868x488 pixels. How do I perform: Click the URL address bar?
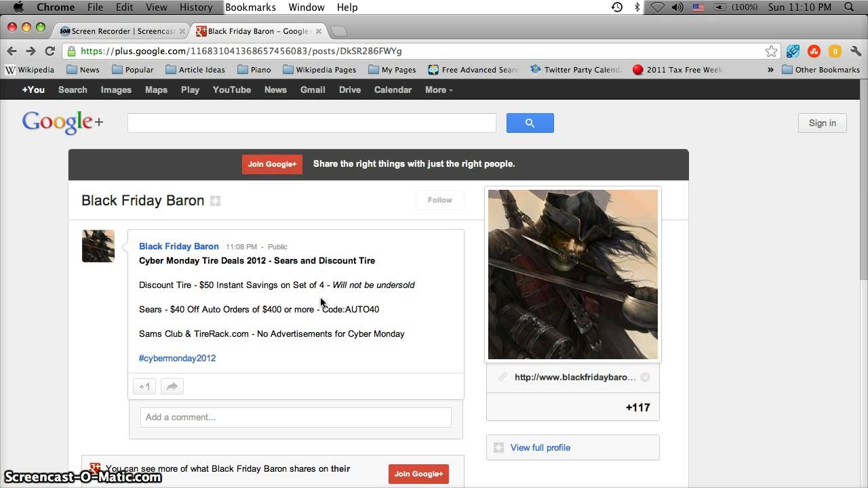420,51
